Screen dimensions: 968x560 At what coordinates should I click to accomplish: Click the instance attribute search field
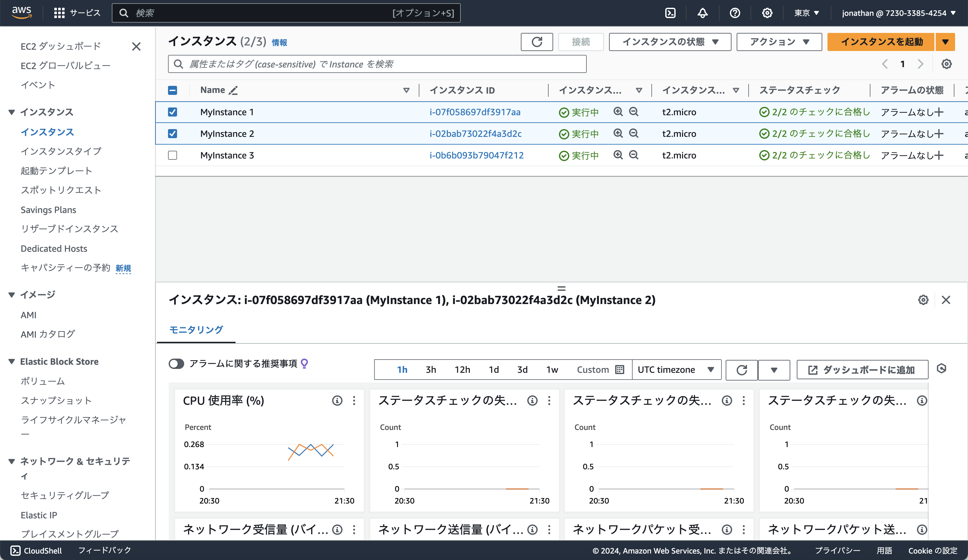coord(376,64)
